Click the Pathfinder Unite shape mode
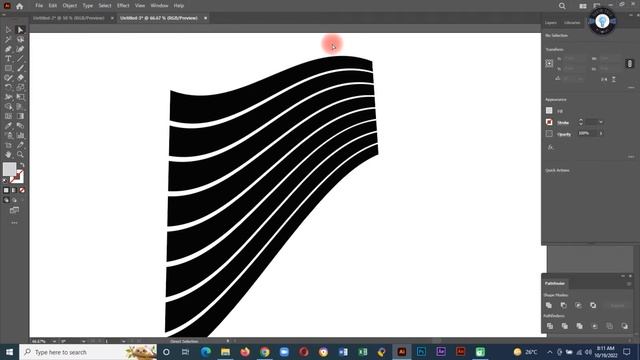Viewport: 640px width, 360px height. coord(549,305)
